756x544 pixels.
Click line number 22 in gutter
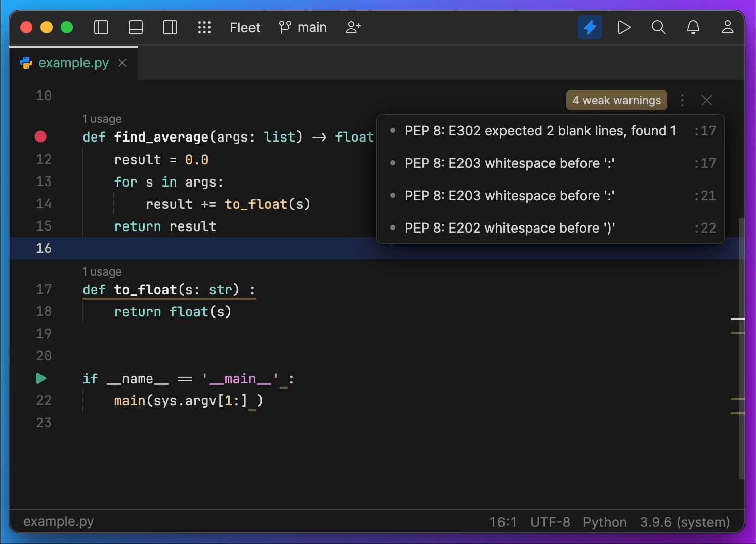click(x=44, y=400)
